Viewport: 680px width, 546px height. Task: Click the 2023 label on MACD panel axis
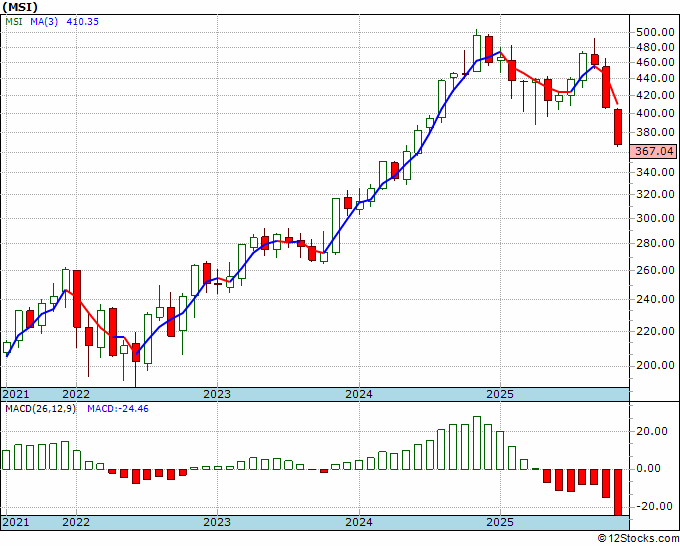(217, 522)
